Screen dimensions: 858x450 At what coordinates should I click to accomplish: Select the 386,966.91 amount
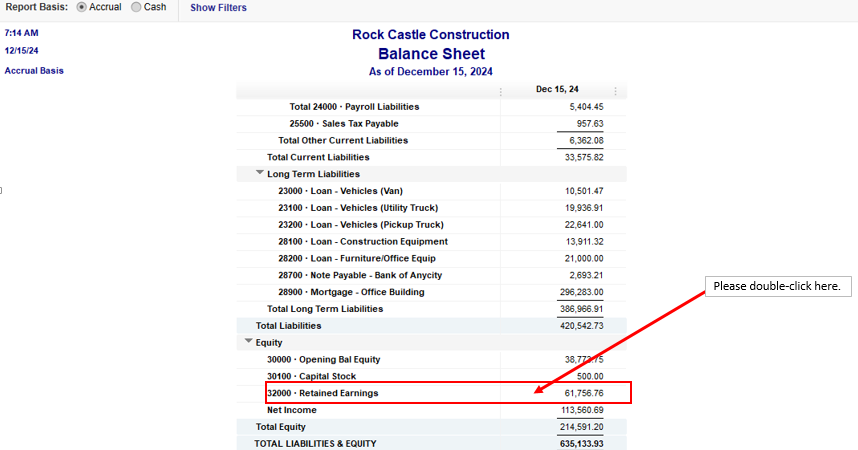click(x=582, y=309)
